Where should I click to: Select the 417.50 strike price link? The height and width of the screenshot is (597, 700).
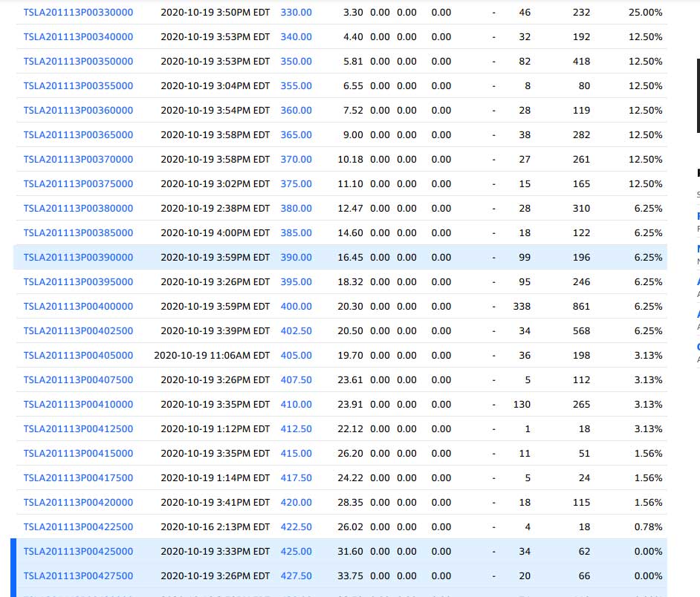coord(296,479)
